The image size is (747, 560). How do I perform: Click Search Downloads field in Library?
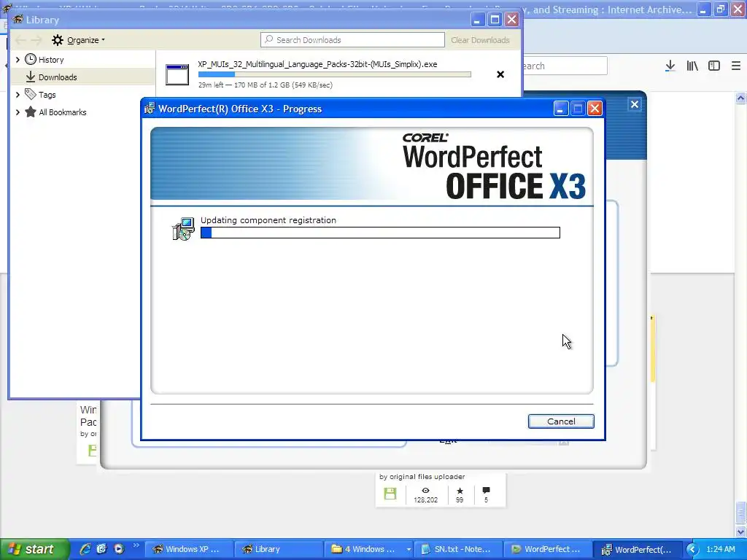click(x=352, y=40)
